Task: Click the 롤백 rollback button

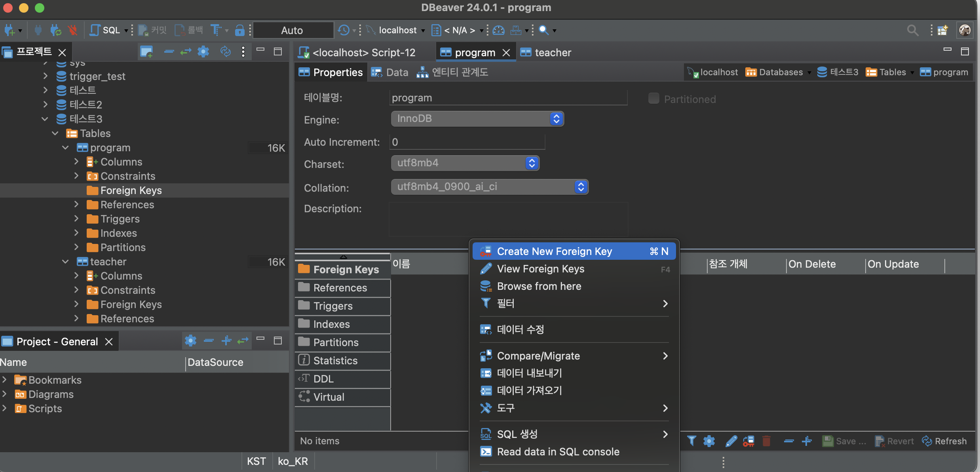Action: tap(189, 30)
